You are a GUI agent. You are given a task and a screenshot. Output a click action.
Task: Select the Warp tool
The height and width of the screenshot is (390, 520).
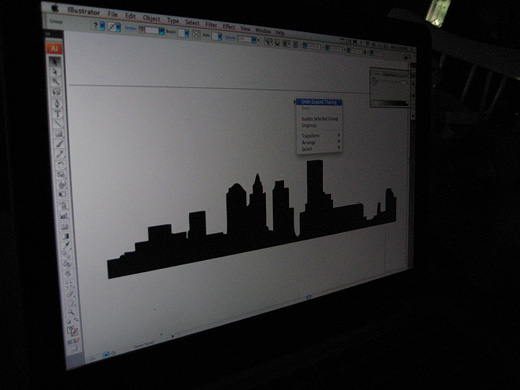pos(62,184)
